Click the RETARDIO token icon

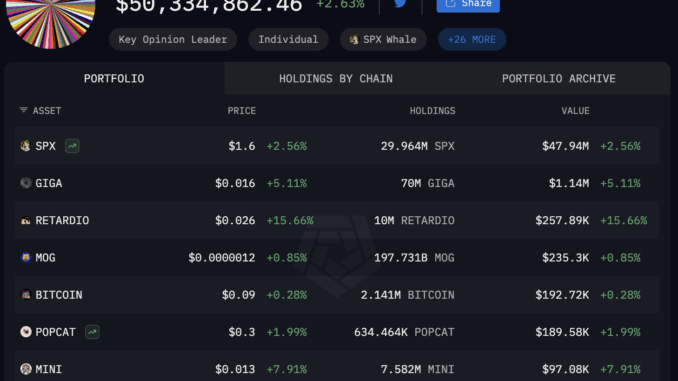[26, 221]
